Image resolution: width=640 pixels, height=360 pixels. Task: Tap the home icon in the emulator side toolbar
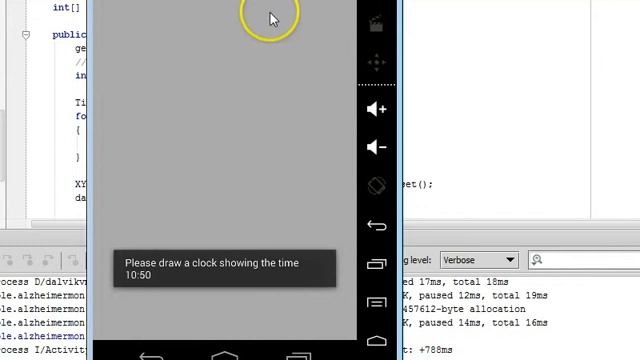tap(376, 341)
